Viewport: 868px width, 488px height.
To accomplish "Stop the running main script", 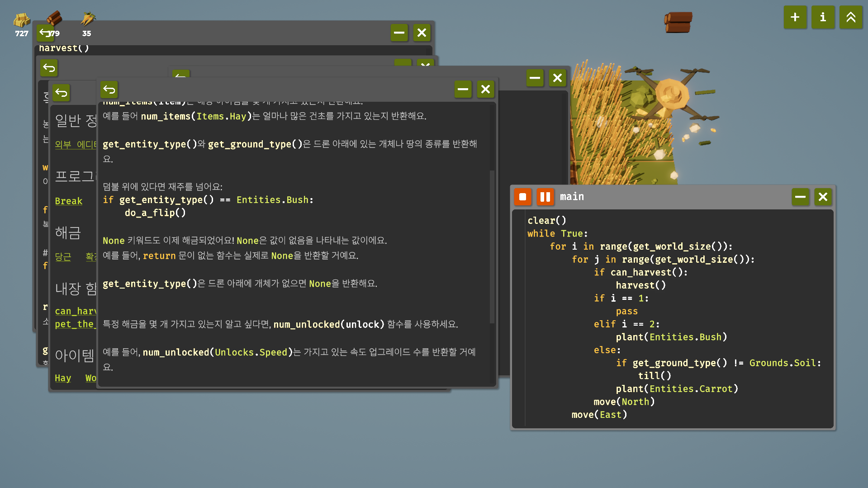I will [522, 197].
